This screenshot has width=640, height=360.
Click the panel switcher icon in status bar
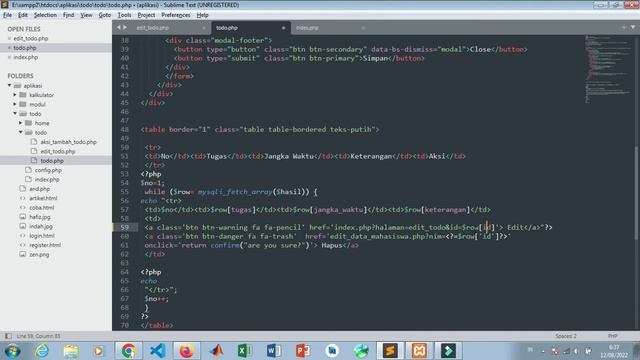click(8, 336)
